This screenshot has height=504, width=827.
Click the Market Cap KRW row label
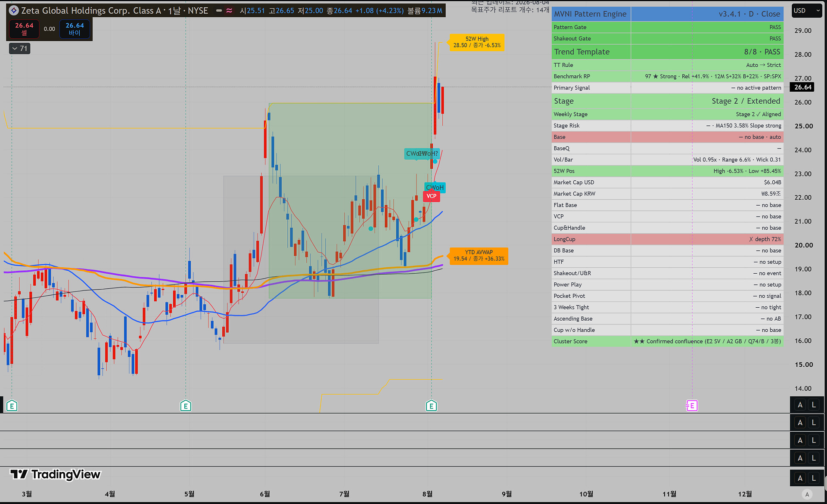coord(574,194)
